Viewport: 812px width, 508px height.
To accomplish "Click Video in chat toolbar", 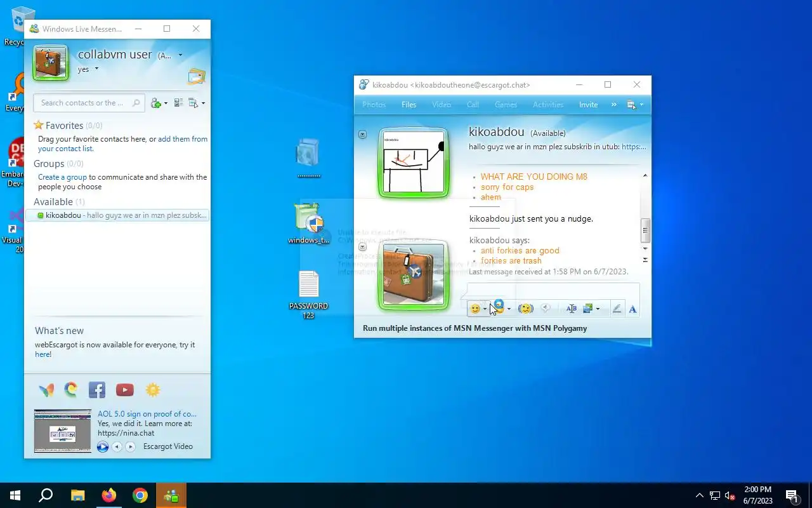I will point(442,105).
